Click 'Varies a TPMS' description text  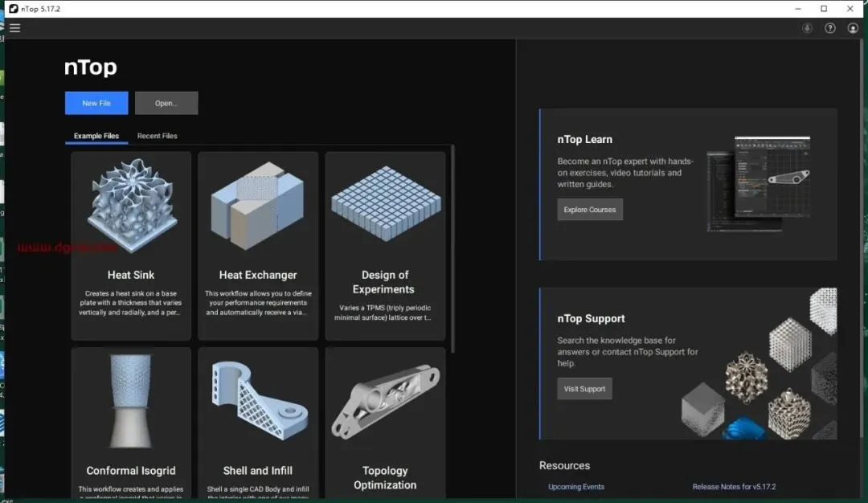(385, 313)
